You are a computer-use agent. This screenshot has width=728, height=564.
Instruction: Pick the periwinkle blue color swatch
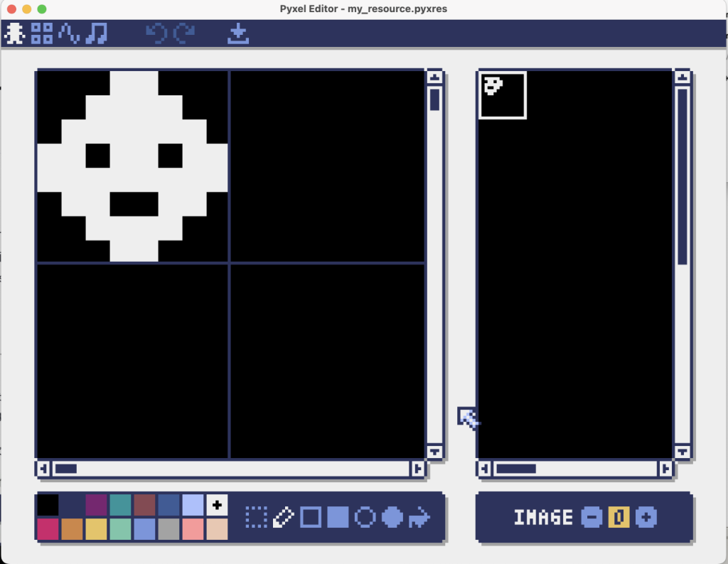[144, 529]
